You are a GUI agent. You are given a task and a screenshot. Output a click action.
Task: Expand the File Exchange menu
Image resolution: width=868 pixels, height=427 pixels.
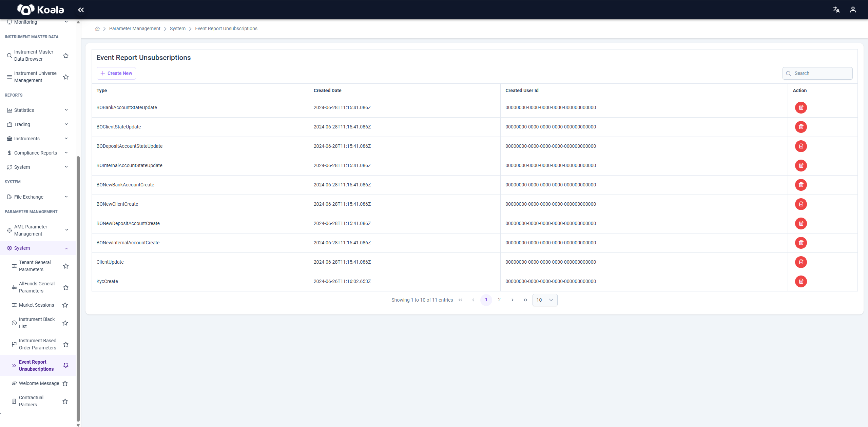[x=38, y=197]
